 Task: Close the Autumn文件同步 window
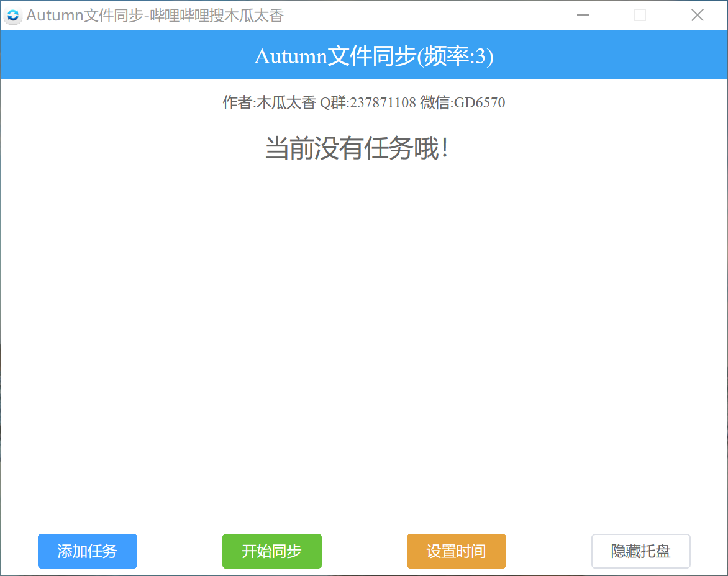click(x=697, y=16)
